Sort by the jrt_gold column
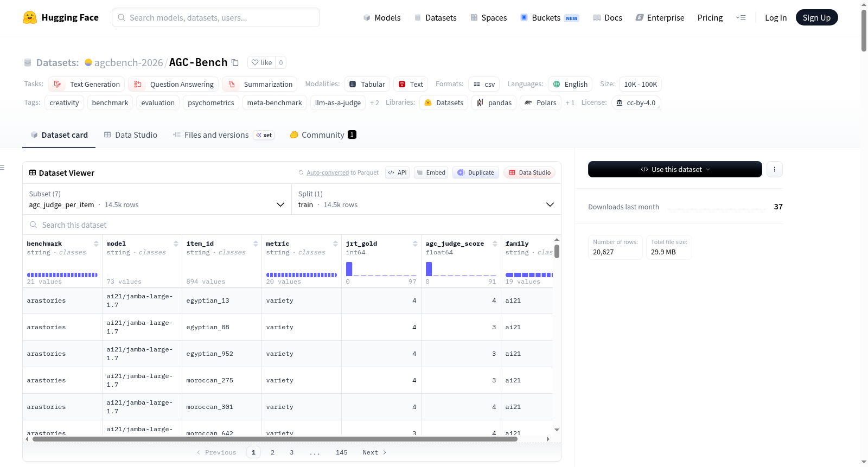 (415, 244)
